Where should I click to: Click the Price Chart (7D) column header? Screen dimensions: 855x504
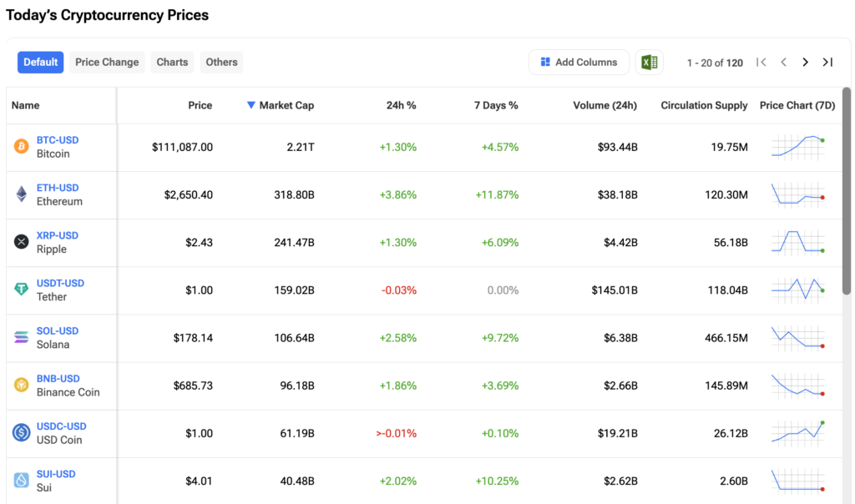point(797,105)
